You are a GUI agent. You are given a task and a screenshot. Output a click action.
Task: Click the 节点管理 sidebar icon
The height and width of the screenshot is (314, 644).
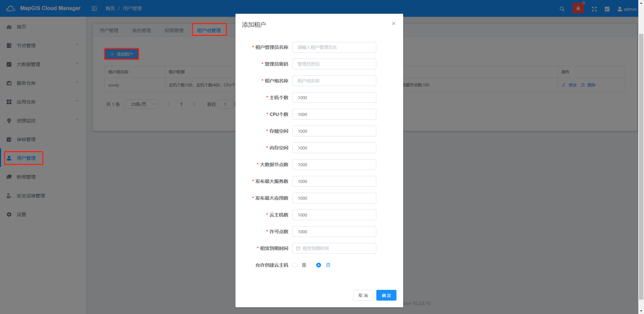[9, 46]
